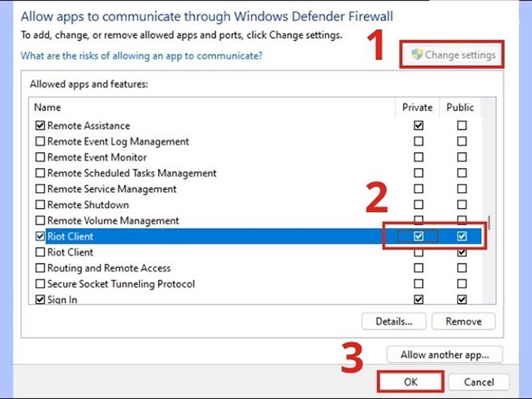Open Details for the selected app
The width and height of the screenshot is (532, 399).
coord(394,321)
